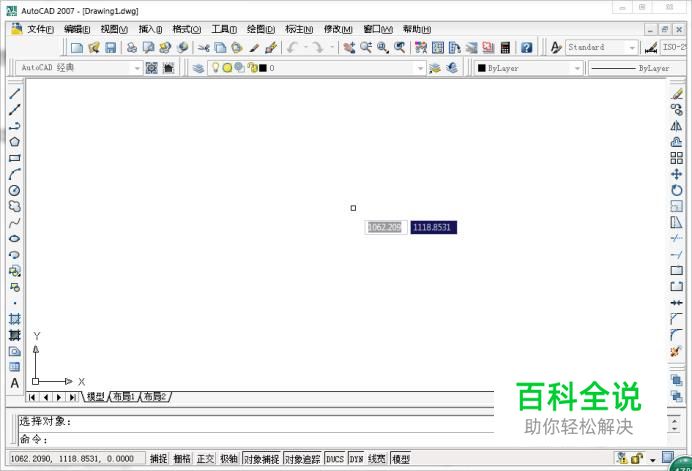Select the Line draw tool

click(x=15, y=94)
